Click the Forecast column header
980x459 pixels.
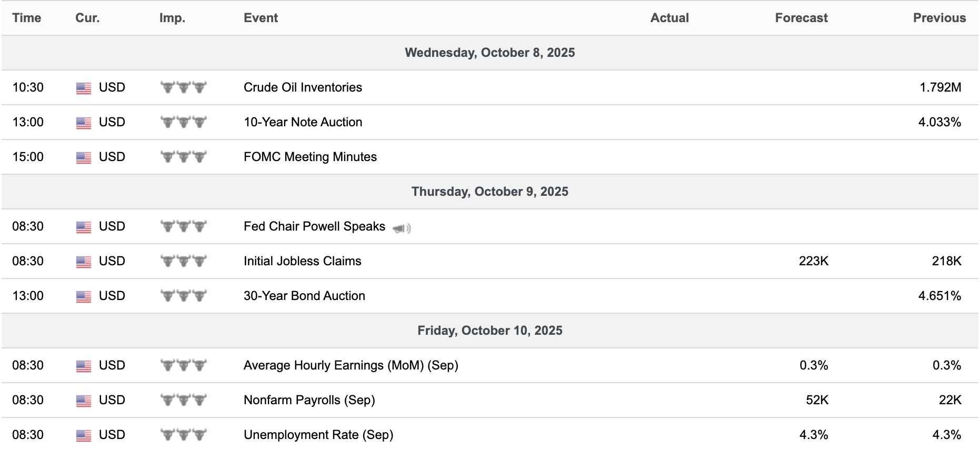click(801, 18)
